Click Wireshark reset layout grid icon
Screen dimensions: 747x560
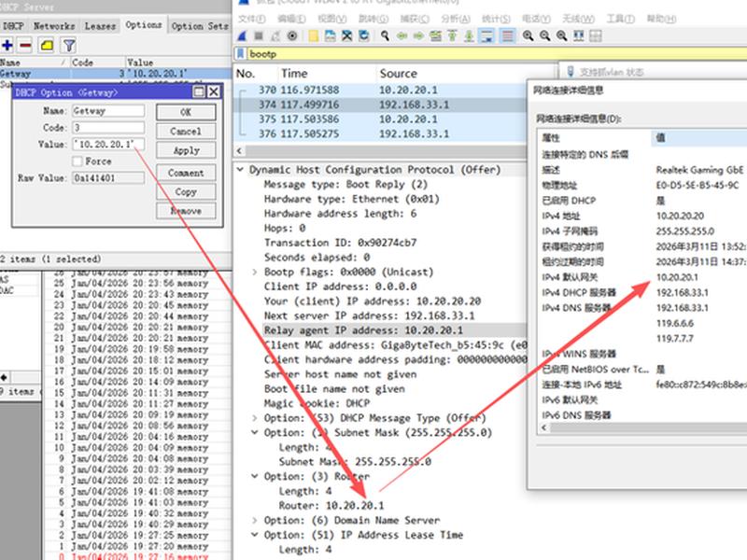tap(596, 35)
